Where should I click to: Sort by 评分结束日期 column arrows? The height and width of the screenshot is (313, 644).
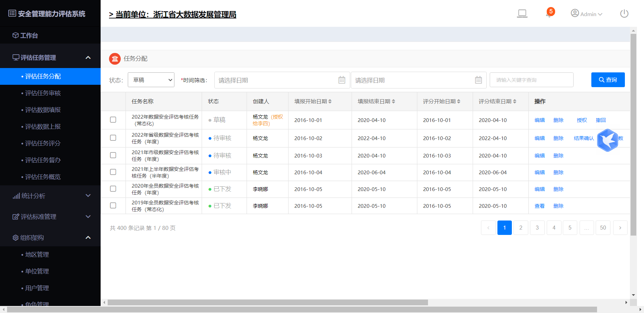click(515, 101)
